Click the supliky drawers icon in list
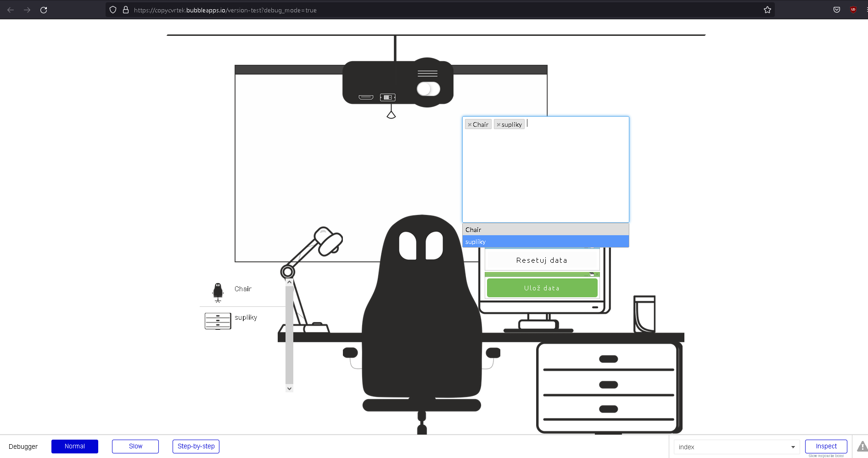 pos(218,321)
